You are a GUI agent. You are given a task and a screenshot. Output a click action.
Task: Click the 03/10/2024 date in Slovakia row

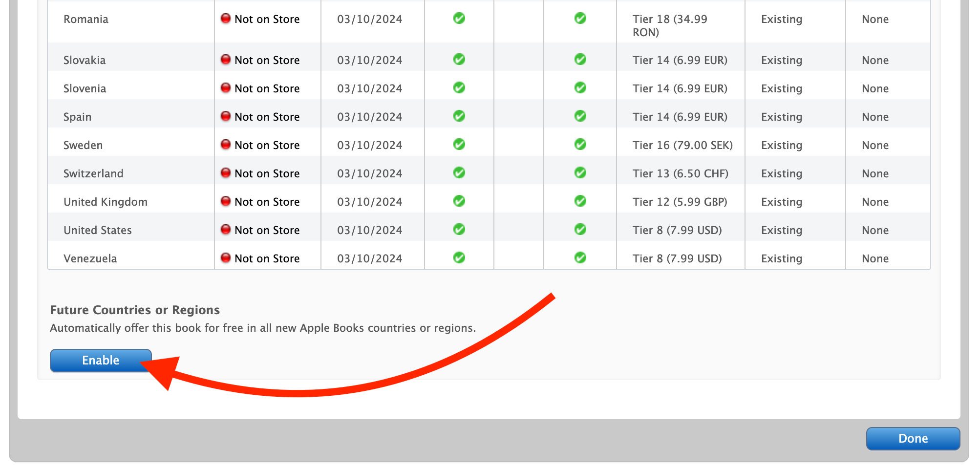pos(369,60)
